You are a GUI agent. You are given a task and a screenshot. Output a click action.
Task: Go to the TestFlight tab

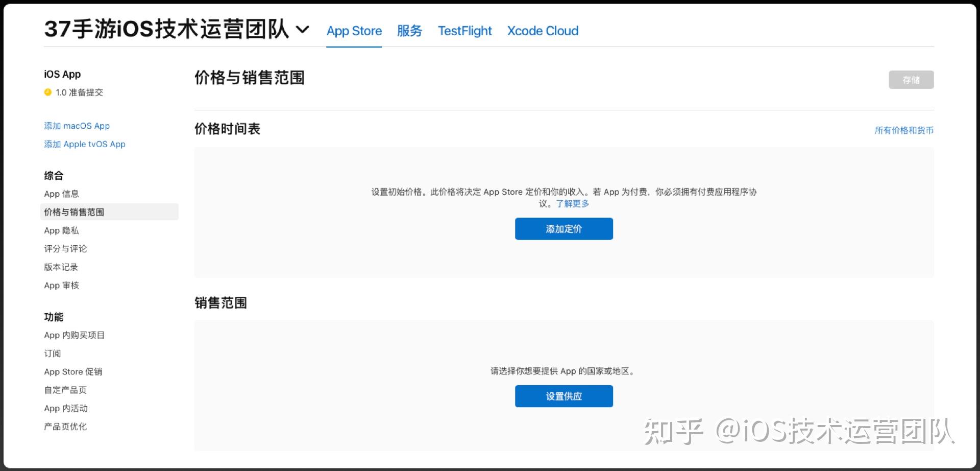(464, 31)
